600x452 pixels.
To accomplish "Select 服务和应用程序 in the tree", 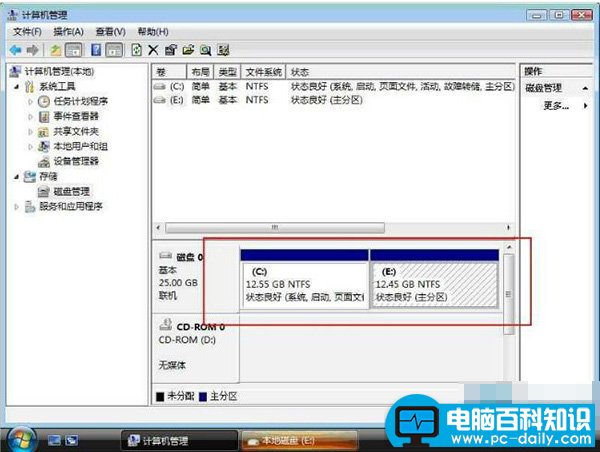I will pos(71,207).
